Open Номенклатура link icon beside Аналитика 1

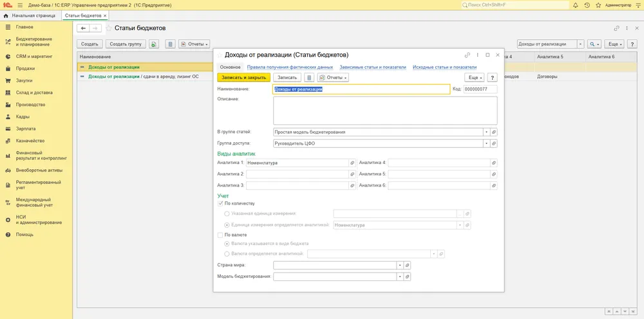352,163
